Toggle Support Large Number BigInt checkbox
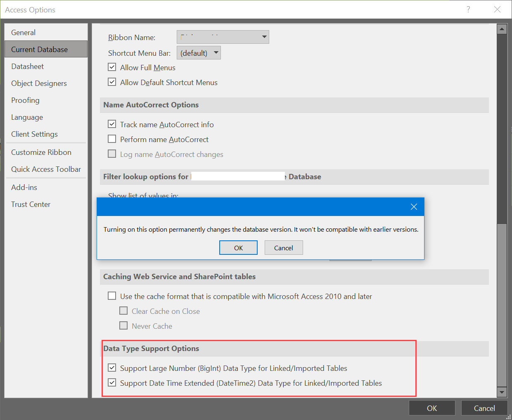Viewport: 512px width, 420px height. 112,368
